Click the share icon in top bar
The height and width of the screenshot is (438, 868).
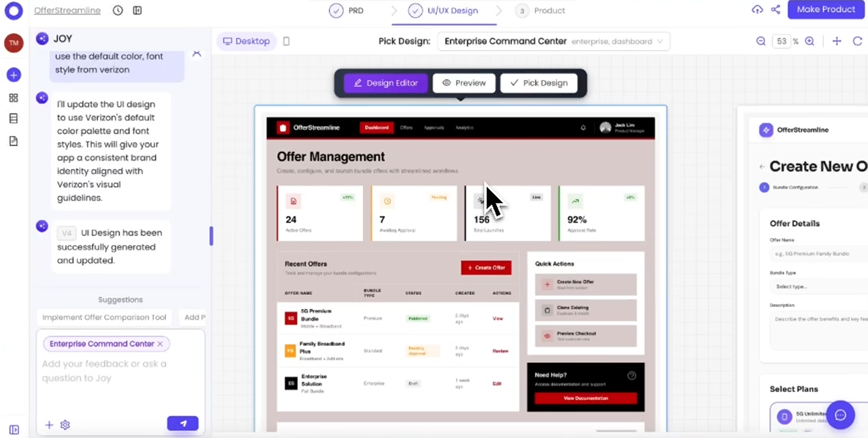pyautogui.click(x=775, y=9)
